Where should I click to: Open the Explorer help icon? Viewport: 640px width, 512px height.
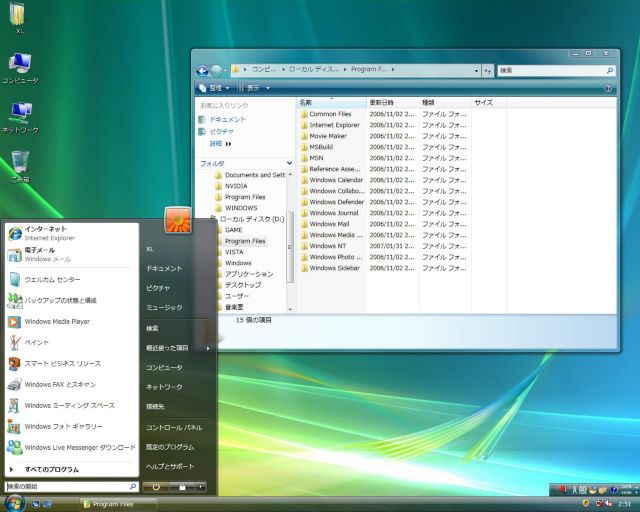pos(608,88)
